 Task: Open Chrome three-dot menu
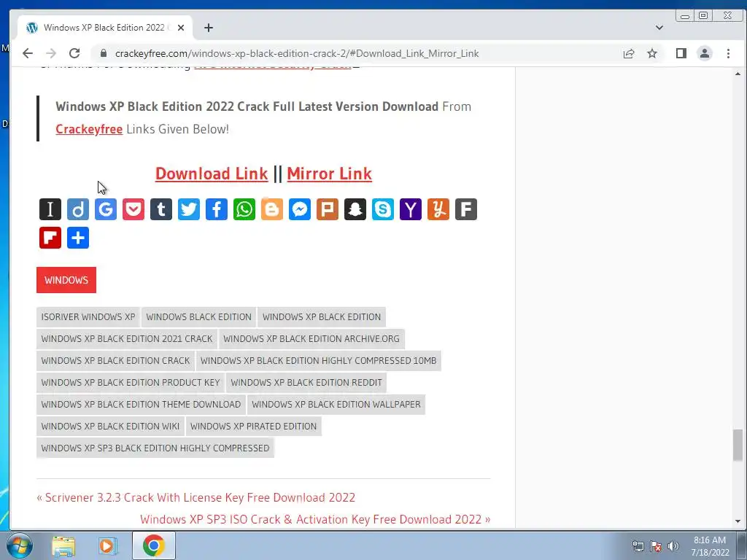coord(729,53)
